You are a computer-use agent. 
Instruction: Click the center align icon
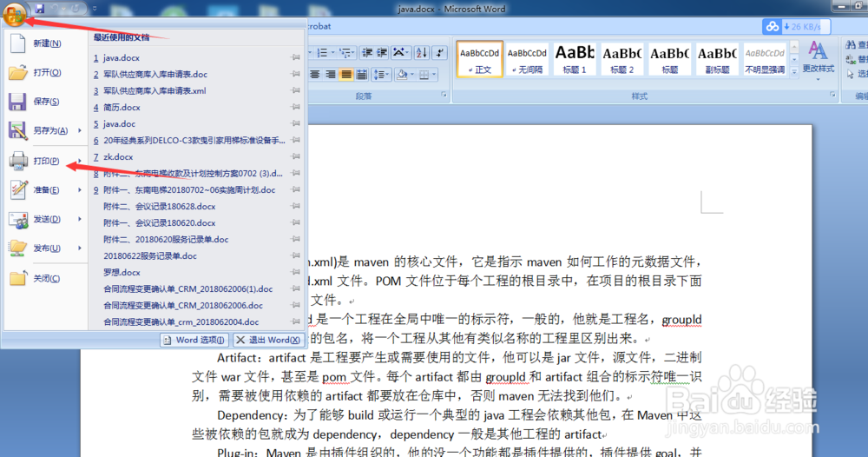315,74
